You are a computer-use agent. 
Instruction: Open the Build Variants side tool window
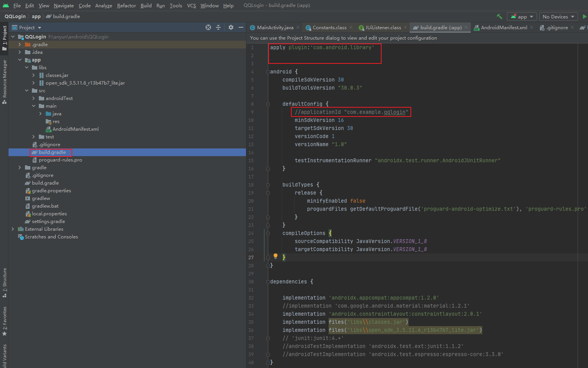click(x=4, y=356)
